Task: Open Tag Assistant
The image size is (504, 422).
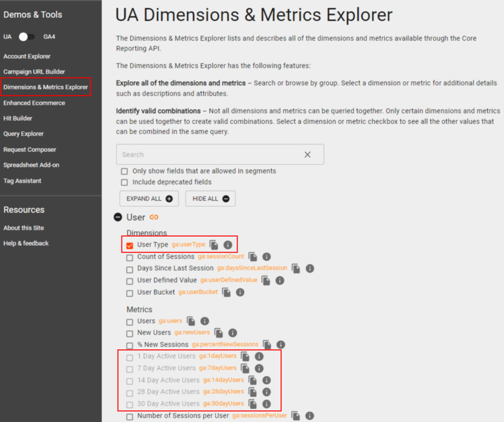Action: tap(22, 181)
